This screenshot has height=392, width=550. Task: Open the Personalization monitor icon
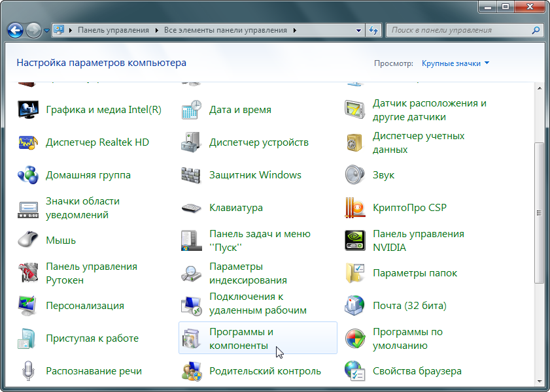click(x=28, y=306)
